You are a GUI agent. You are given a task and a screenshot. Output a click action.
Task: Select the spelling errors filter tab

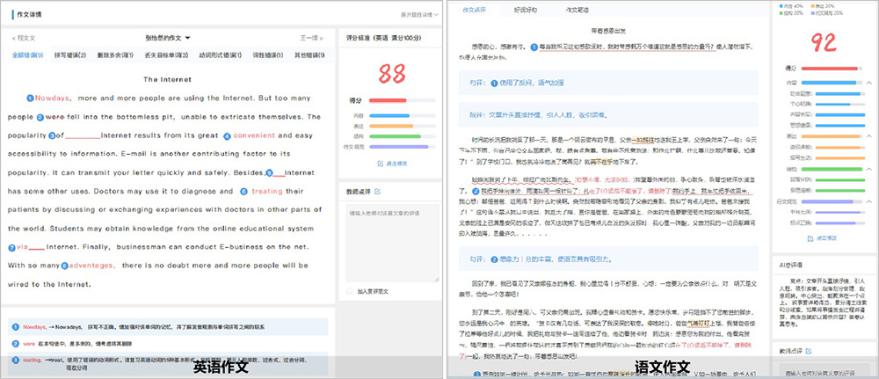tap(70, 55)
